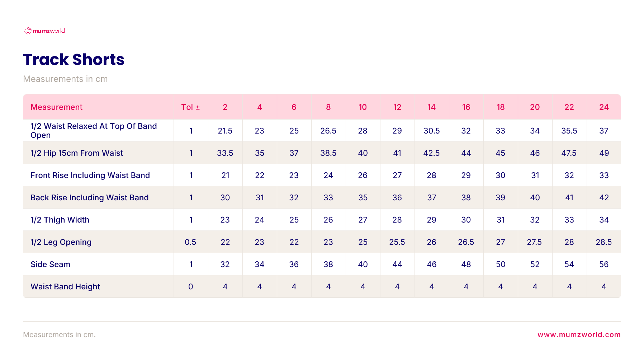Click the Tol ± column header
The height and width of the screenshot is (359, 644).
[x=190, y=107]
